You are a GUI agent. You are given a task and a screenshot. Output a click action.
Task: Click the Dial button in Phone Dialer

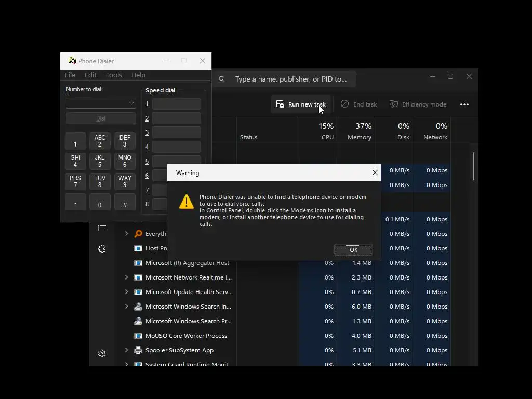coord(101,118)
